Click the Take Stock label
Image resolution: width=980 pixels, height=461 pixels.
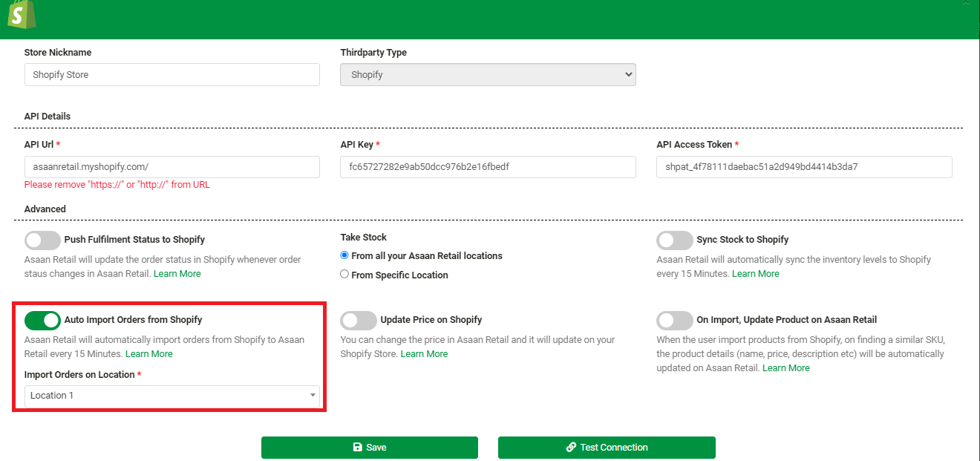(x=364, y=238)
